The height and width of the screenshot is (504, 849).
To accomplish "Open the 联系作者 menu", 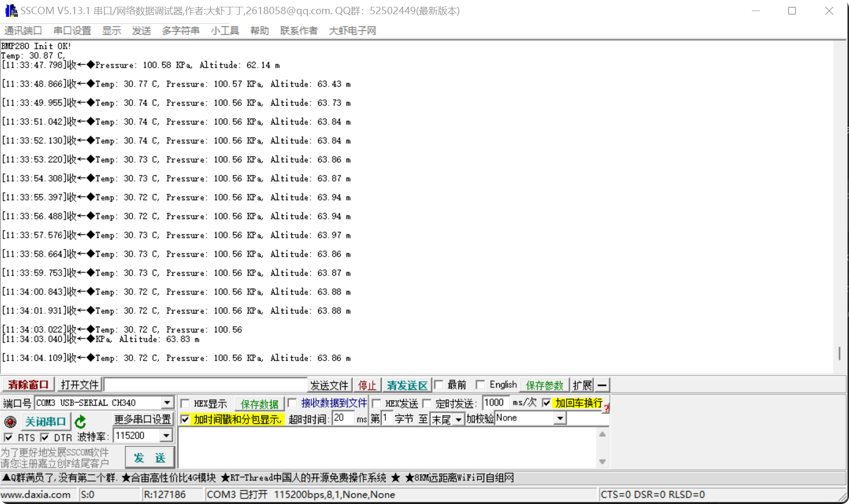I will (x=299, y=30).
